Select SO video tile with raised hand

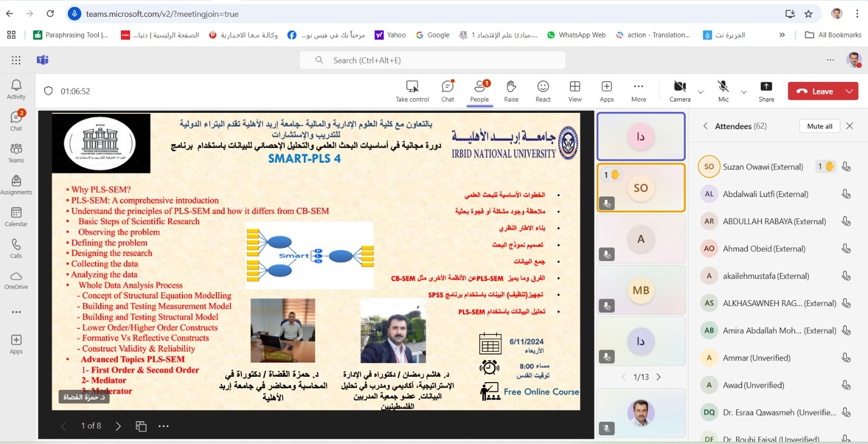pos(641,188)
